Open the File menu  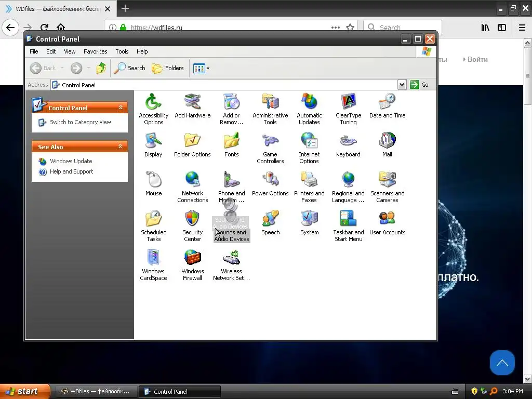34,51
